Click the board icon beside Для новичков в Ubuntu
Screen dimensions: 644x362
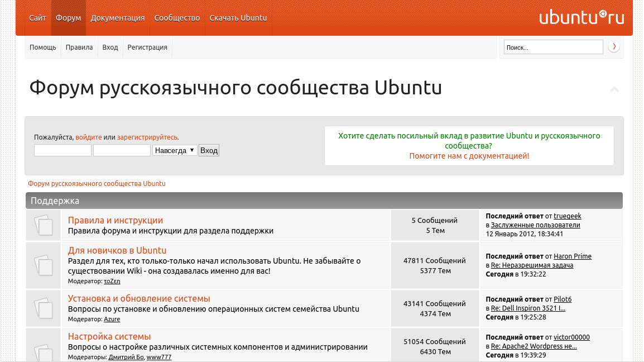[x=44, y=265]
